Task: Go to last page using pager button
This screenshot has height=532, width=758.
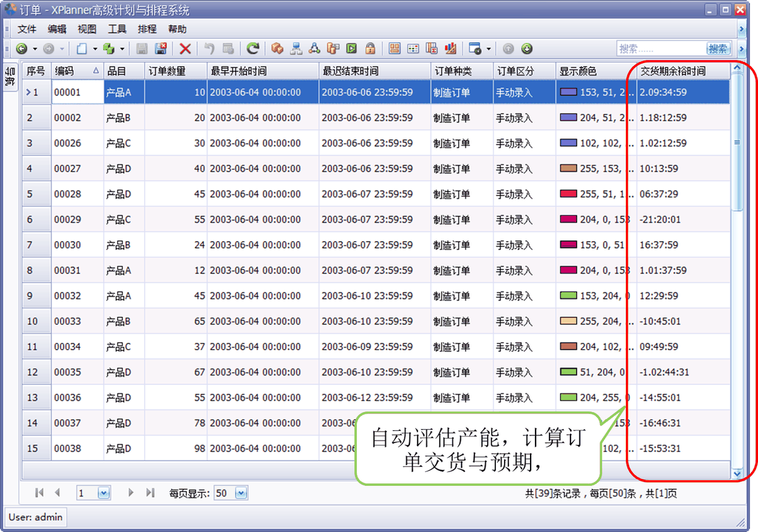Action: [150, 493]
